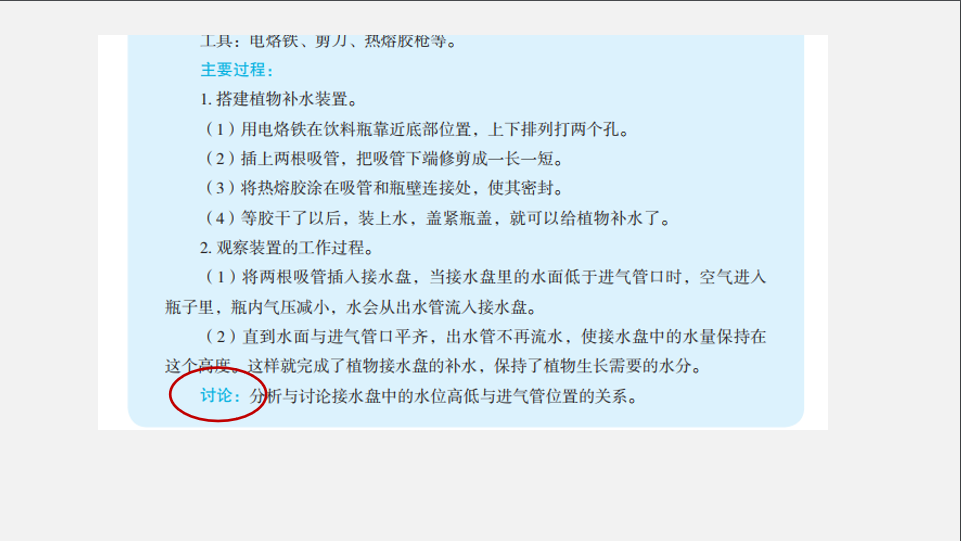Click the circled 讨论 label
The width and height of the screenshot is (961, 541).
(x=216, y=396)
